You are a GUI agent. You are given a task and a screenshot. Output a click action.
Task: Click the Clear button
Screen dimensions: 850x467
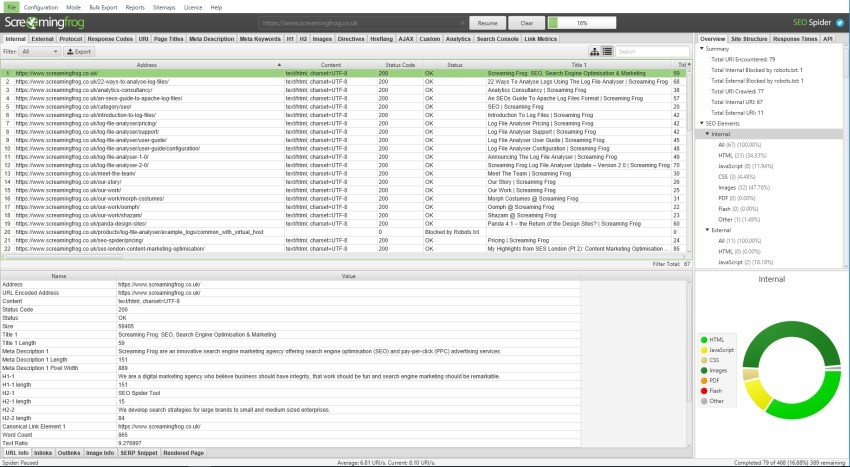pyautogui.click(x=527, y=23)
